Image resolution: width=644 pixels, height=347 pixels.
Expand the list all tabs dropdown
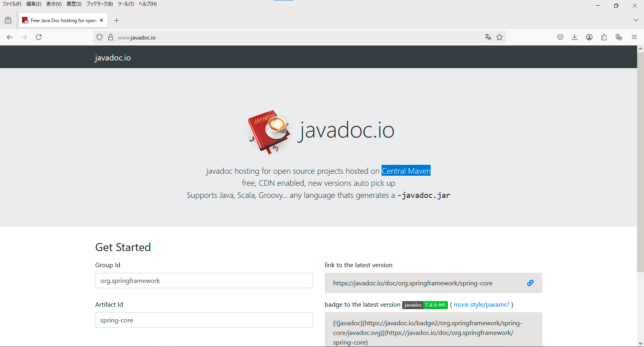point(636,20)
